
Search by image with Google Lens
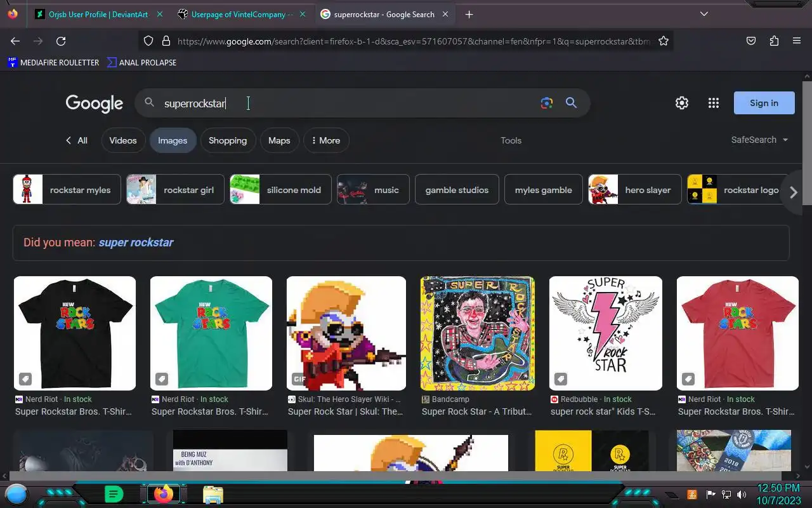point(547,103)
